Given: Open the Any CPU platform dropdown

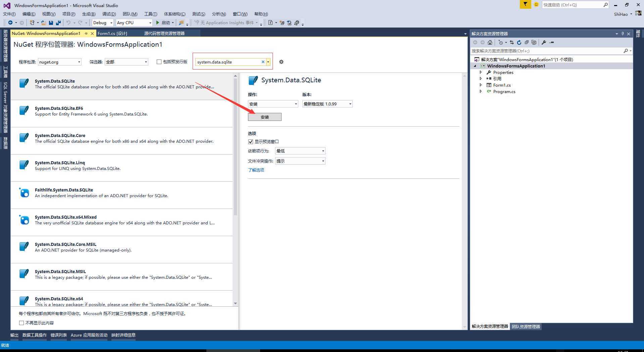Looking at the screenshot, I should click(134, 23).
